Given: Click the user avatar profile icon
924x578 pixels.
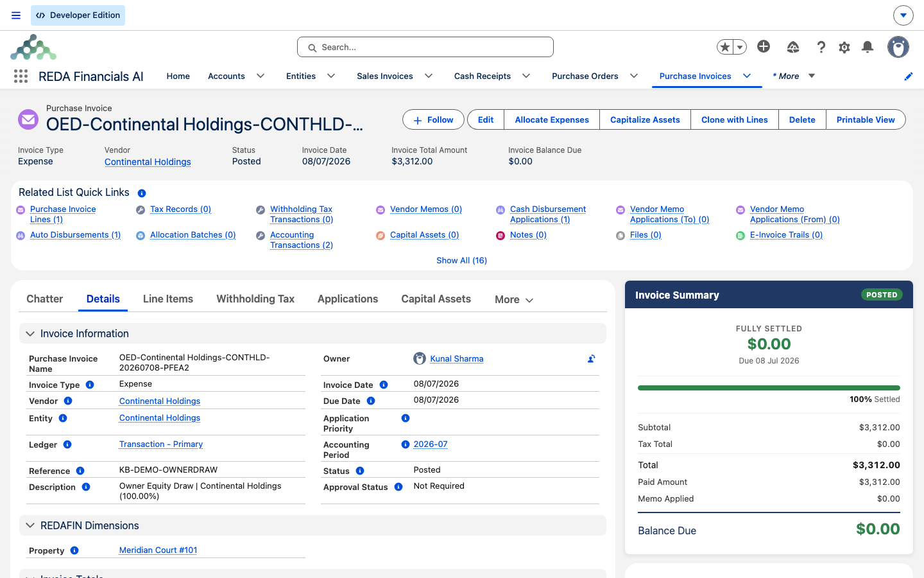Looking at the screenshot, I should pos(898,47).
